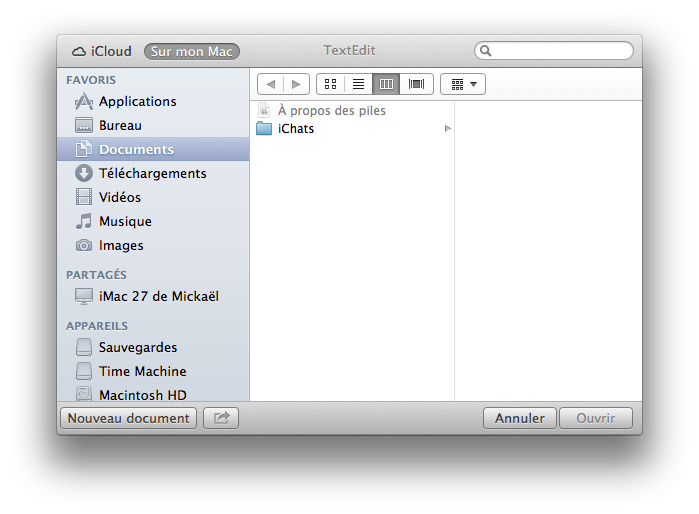Switch to list view mode

(x=358, y=84)
